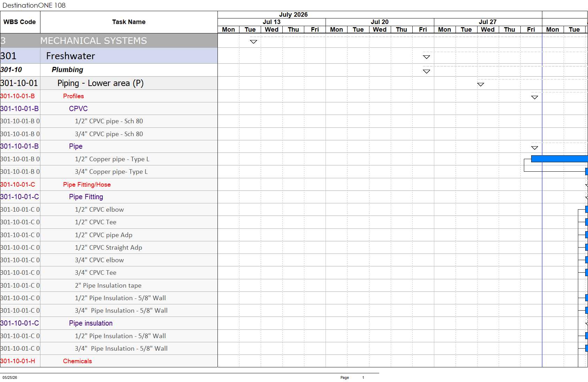Click the Jul 13 week header
The image size is (588, 382).
272,22
